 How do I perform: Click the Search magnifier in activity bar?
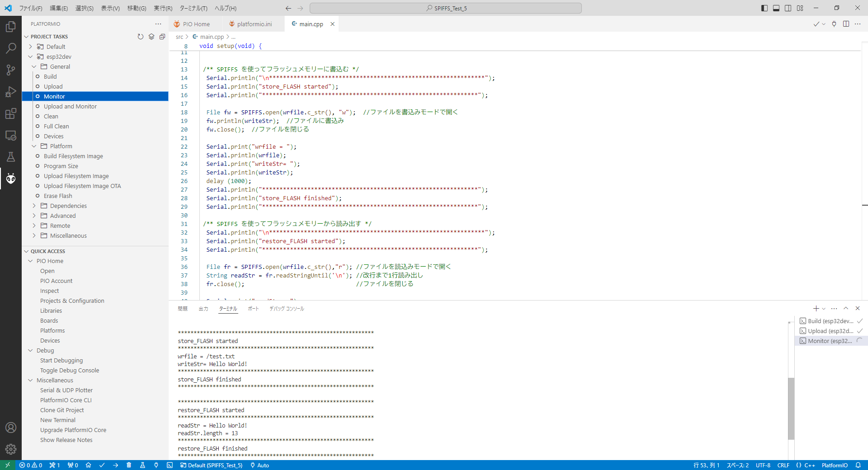11,48
